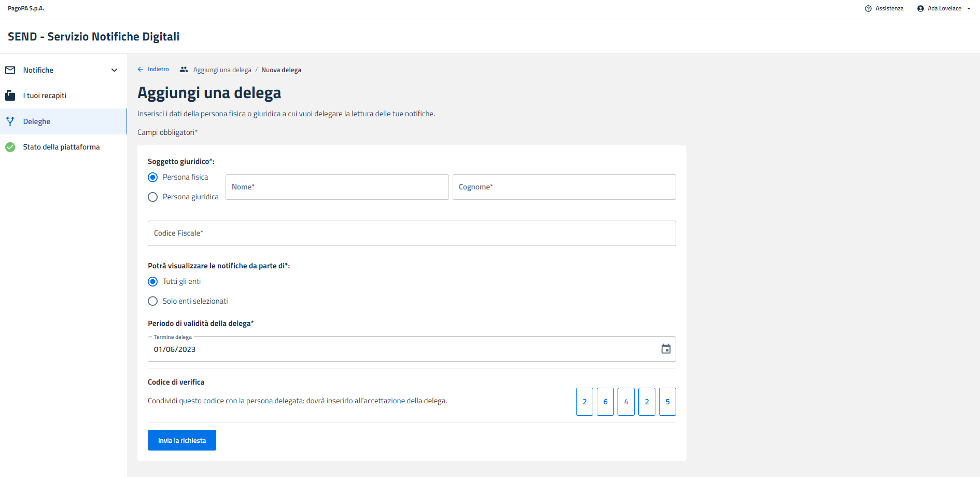Click the people icon in breadcrumb
Image resolution: width=980 pixels, height=477 pixels.
(184, 70)
